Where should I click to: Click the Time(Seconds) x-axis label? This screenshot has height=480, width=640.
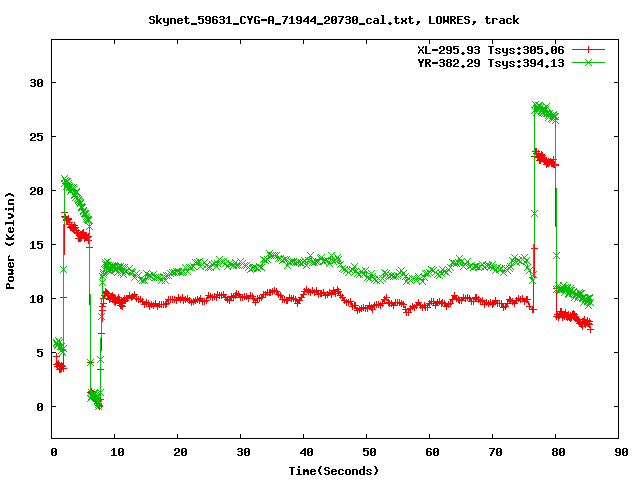click(334, 471)
